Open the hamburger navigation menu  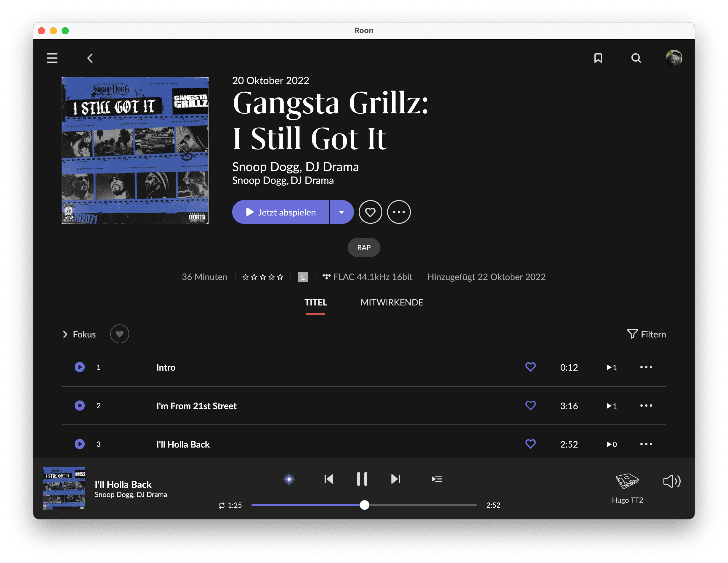[52, 58]
